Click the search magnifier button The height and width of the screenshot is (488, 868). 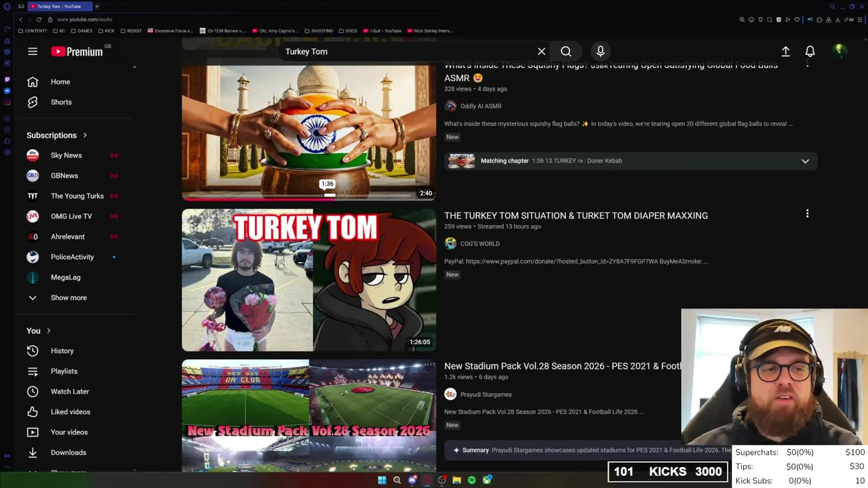566,52
